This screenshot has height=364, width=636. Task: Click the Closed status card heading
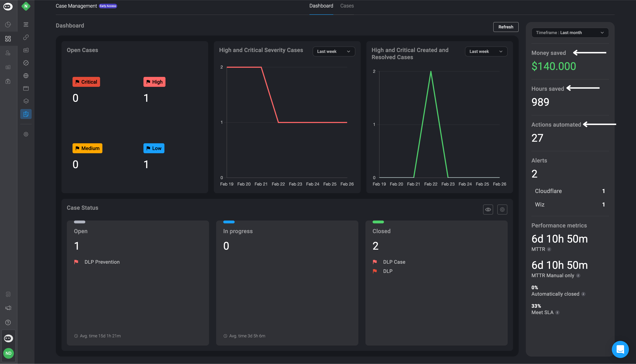click(381, 231)
